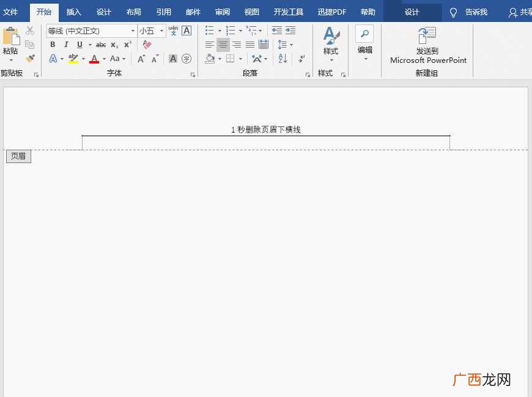Click the Paste clipboard icon
Viewport: 532px width, 397px height.
[x=11, y=37]
